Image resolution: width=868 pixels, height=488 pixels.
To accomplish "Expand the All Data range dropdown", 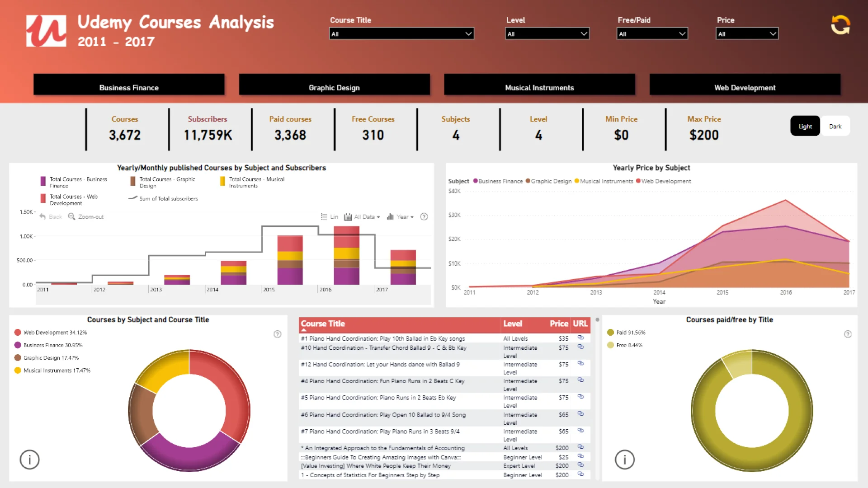I will pos(362,217).
